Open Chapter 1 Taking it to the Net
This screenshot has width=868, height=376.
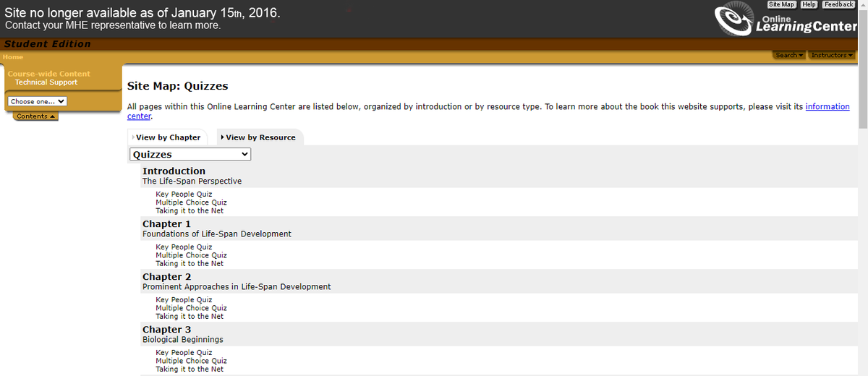190,264
